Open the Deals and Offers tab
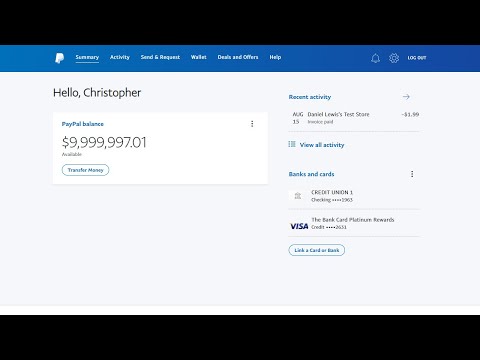 click(238, 57)
